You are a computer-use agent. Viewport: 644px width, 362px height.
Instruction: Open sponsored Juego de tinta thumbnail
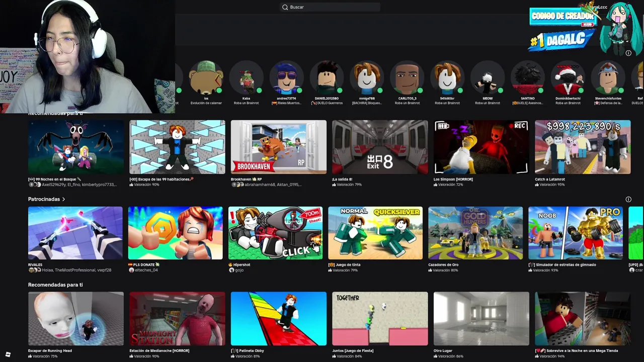pyautogui.click(x=375, y=233)
